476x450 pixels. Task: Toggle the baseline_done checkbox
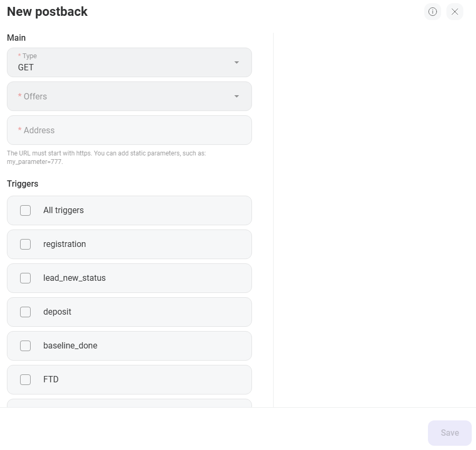[25, 346]
